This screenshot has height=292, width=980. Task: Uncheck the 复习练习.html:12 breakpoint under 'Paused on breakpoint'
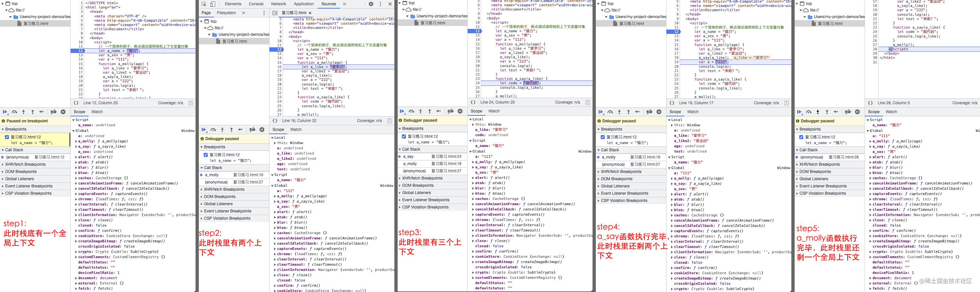(7, 137)
